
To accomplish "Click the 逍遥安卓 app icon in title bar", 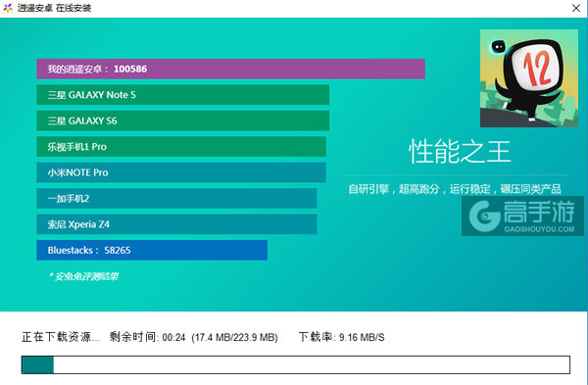I will [8, 8].
